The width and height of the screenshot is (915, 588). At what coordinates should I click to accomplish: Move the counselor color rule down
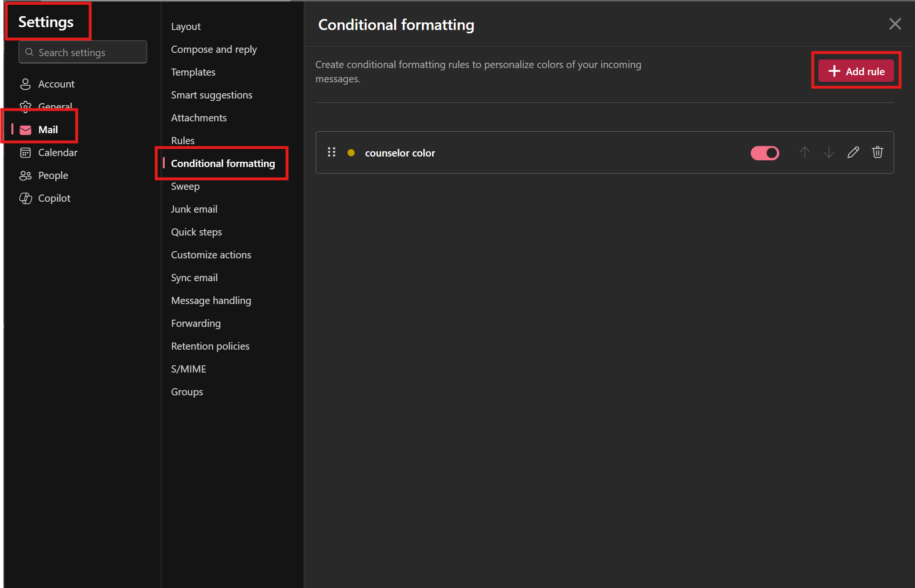click(x=829, y=152)
